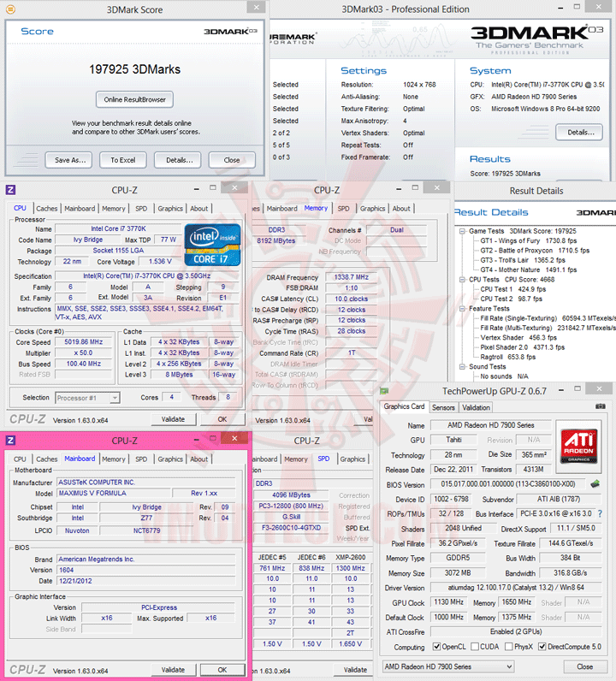Screen dimensions: 616x681
Task: Click the Core Speed 5019.86 MHz value
Action: (x=83, y=342)
